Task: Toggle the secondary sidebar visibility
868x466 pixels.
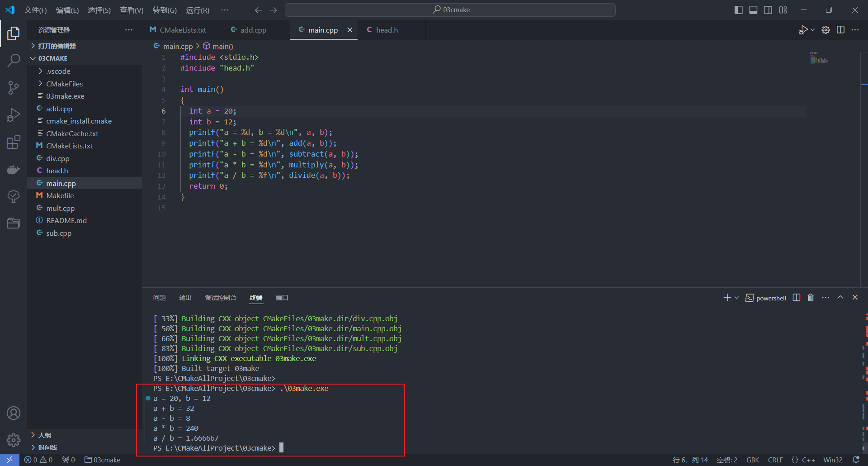Action: (768, 10)
